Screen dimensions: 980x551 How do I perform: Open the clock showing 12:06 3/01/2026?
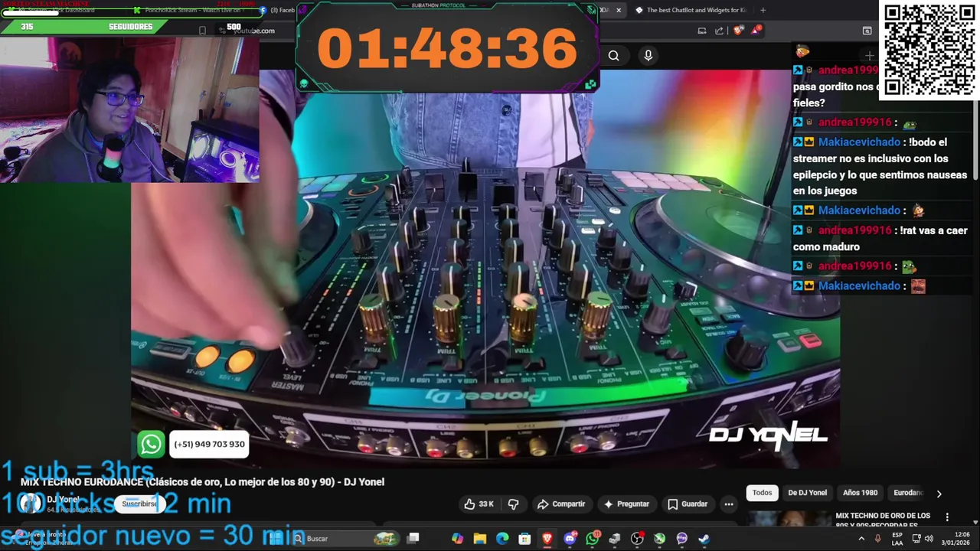pyautogui.click(x=955, y=539)
